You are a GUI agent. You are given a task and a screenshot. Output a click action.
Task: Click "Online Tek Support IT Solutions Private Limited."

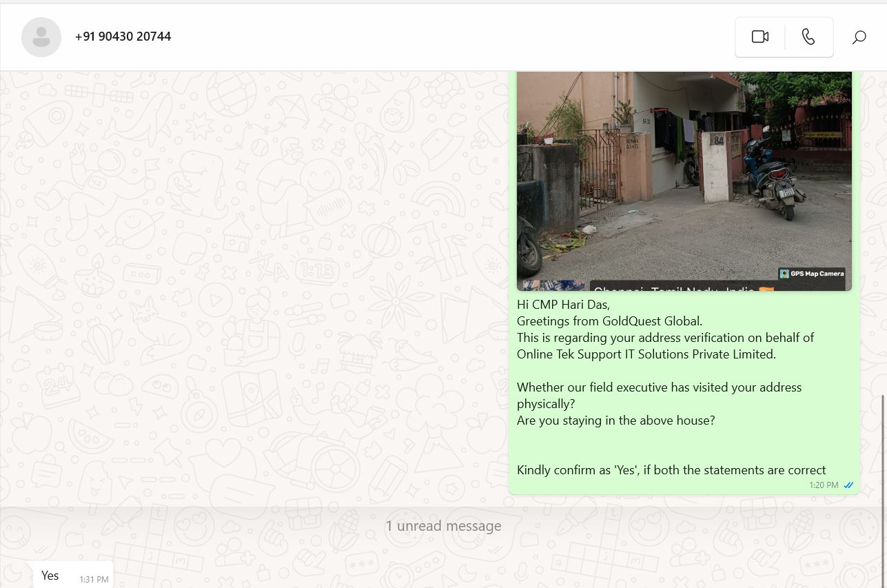click(x=646, y=354)
